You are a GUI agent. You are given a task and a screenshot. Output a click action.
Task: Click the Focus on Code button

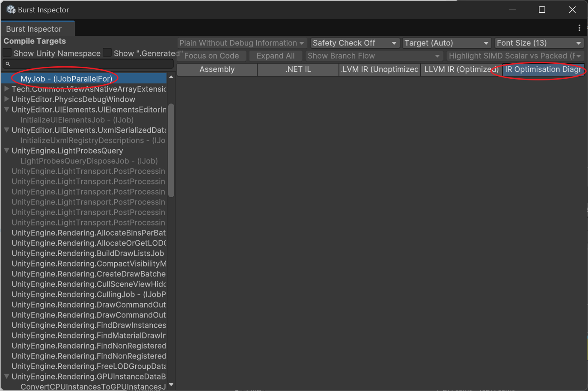coord(212,56)
